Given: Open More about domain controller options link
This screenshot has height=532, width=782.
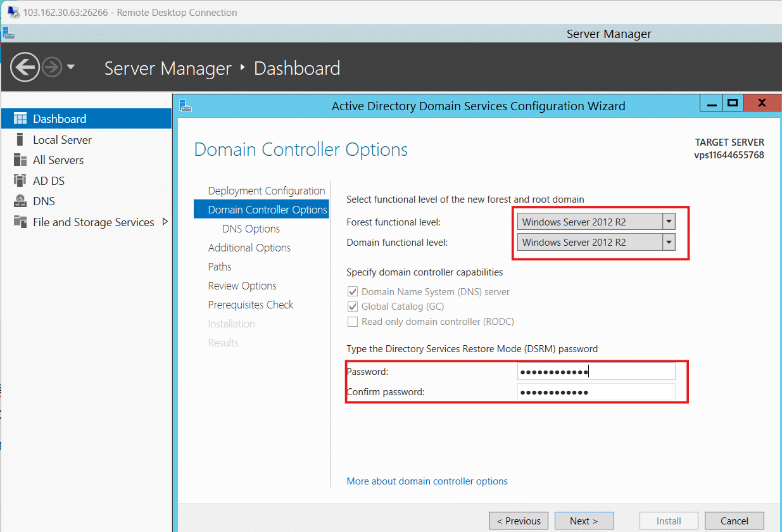Looking at the screenshot, I should [x=427, y=481].
